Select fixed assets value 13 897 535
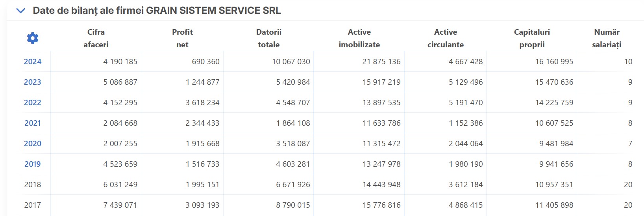 381,102
